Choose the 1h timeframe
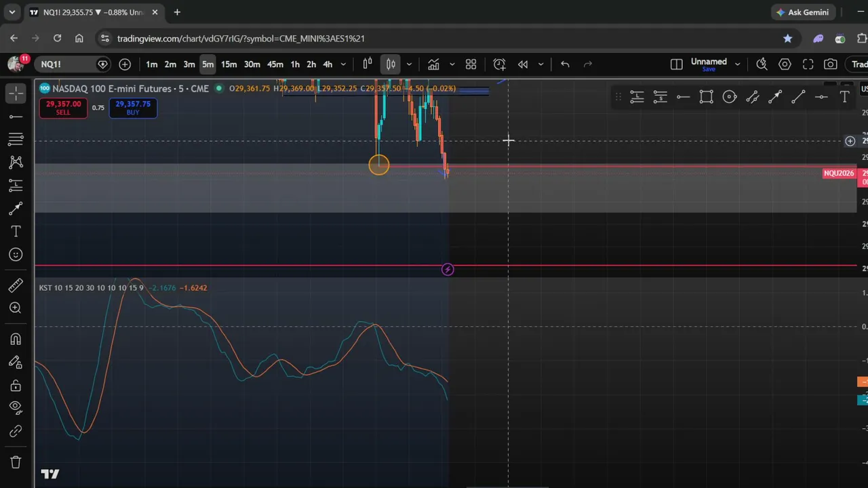This screenshot has width=868, height=488. pyautogui.click(x=295, y=64)
